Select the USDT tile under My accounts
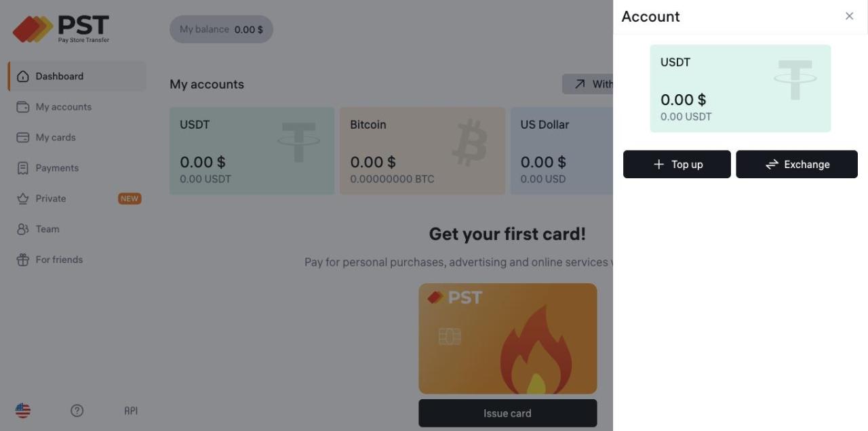868x431 pixels. coord(252,150)
